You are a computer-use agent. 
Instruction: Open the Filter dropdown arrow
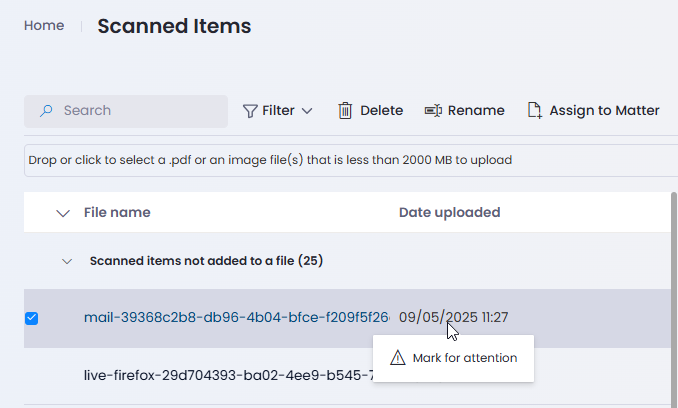click(x=307, y=111)
